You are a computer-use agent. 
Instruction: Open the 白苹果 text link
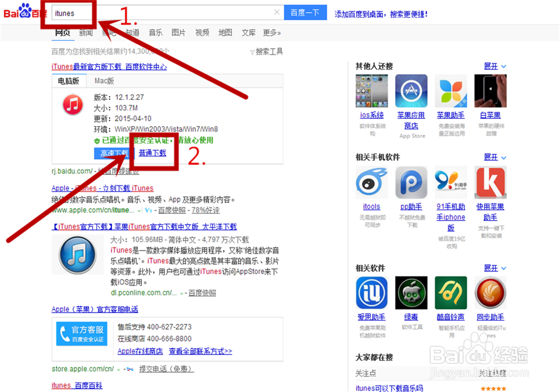(491, 115)
